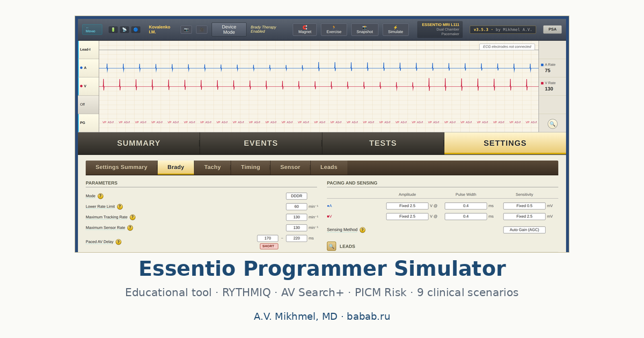The height and width of the screenshot is (338, 644).
Task: Open the Device Mode button
Action: [229, 30]
